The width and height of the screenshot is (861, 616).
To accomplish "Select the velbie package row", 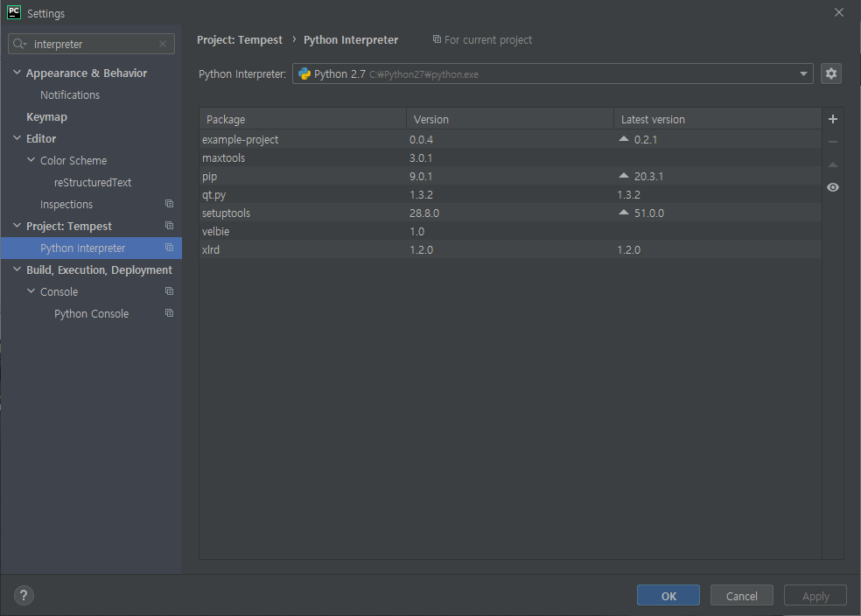I will point(510,231).
